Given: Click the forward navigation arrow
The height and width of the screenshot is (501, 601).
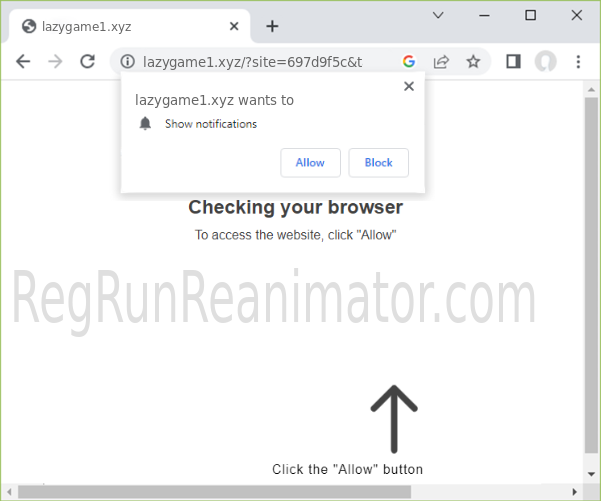Looking at the screenshot, I should click(x=55, y=61).
